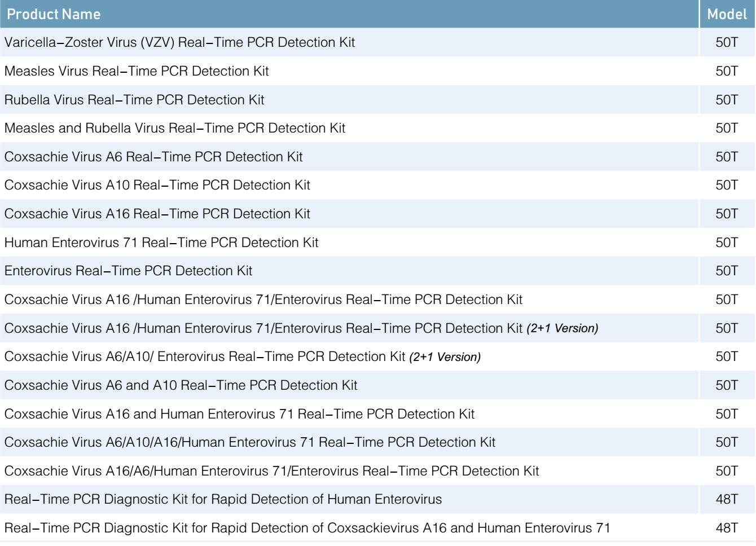The height and width of the screenshot is (546, 756).
Task: Click the Model column header
Action: tap(727, 14)
